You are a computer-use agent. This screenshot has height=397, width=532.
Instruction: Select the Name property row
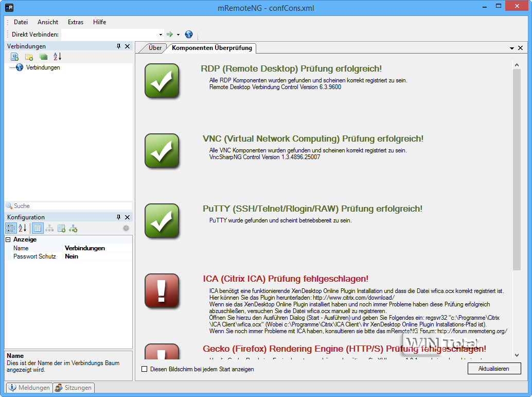tap(68, 248)
